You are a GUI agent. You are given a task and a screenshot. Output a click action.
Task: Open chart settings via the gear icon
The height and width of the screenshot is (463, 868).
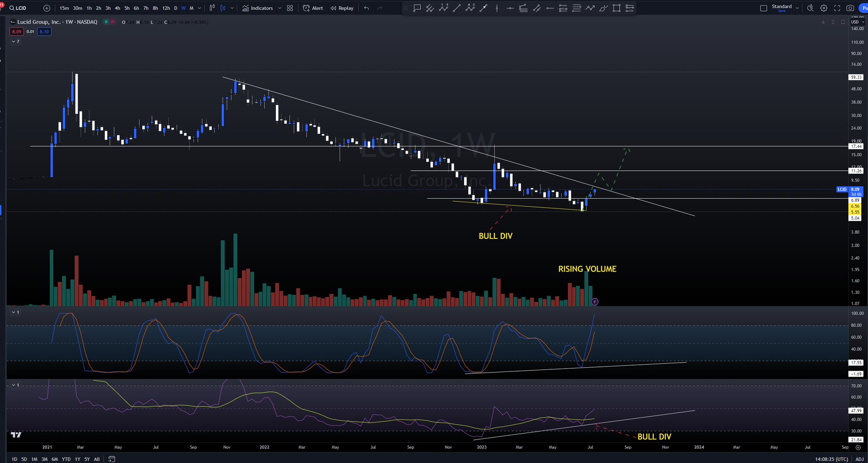pyautogui.click(x=823, y=8)
